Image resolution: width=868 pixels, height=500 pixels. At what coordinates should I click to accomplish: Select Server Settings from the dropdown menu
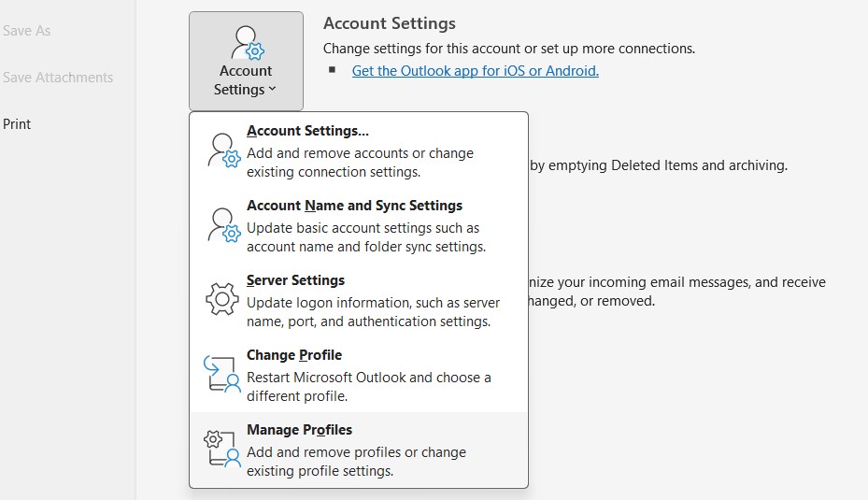[295, 280]
